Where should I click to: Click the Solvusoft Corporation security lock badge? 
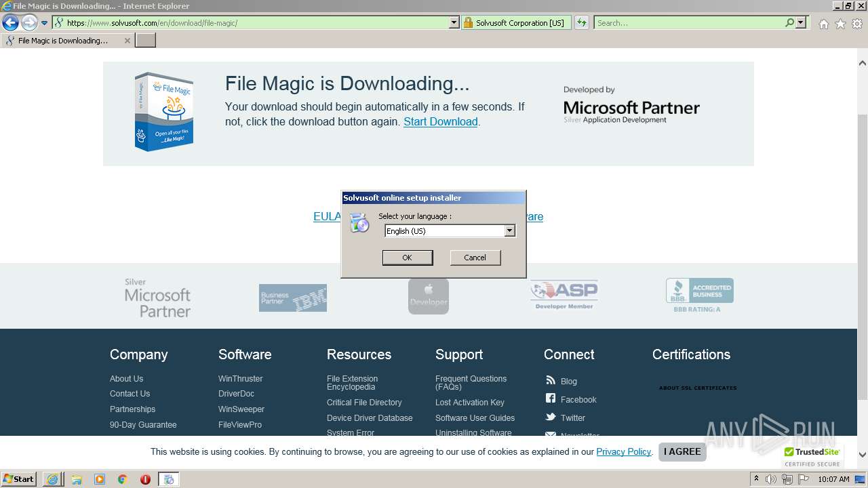(x=515, y=22)
